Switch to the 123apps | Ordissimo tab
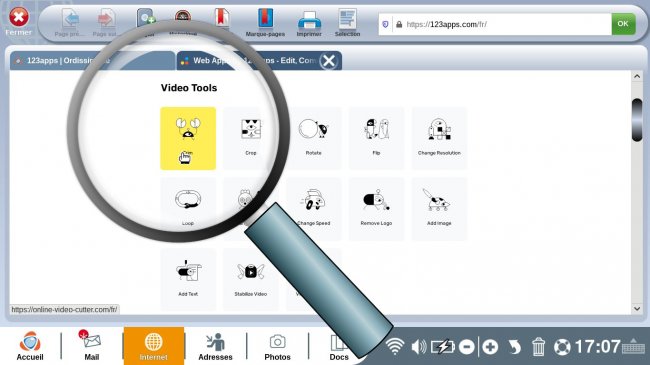The height and width of the screenshot is (365, 650). [x=92, y=61]
